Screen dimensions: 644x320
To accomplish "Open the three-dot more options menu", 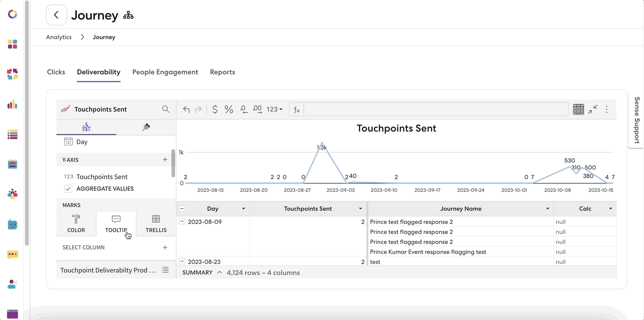I will pos(607,109).
